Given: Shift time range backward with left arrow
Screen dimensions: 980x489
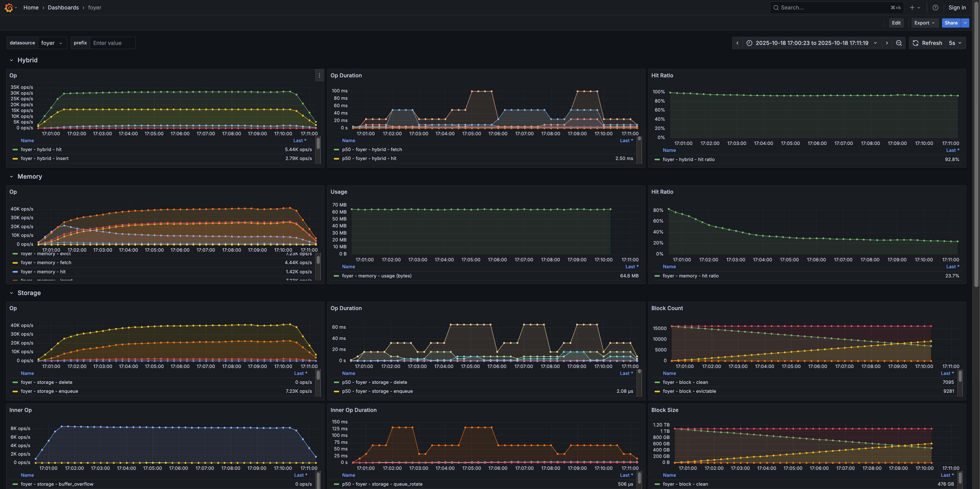Looking at the screenshot, I should (737, 43).
